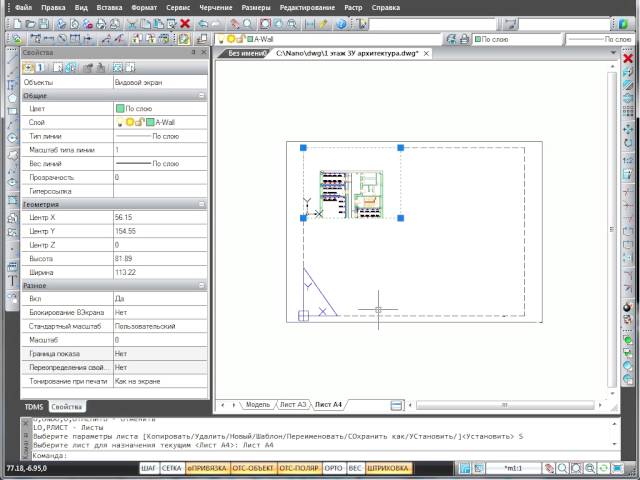The image size is (640, 480).
Task: Toggle оПРИВЯЗКА object snap
Action: click(x=207, y=468)
